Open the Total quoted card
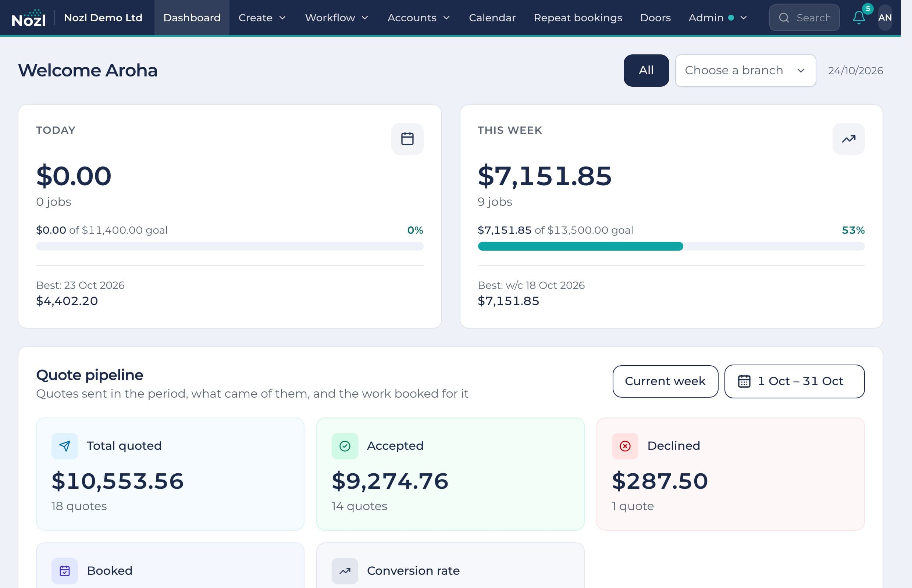Screen dimensions: 912x588 (170, 474)
